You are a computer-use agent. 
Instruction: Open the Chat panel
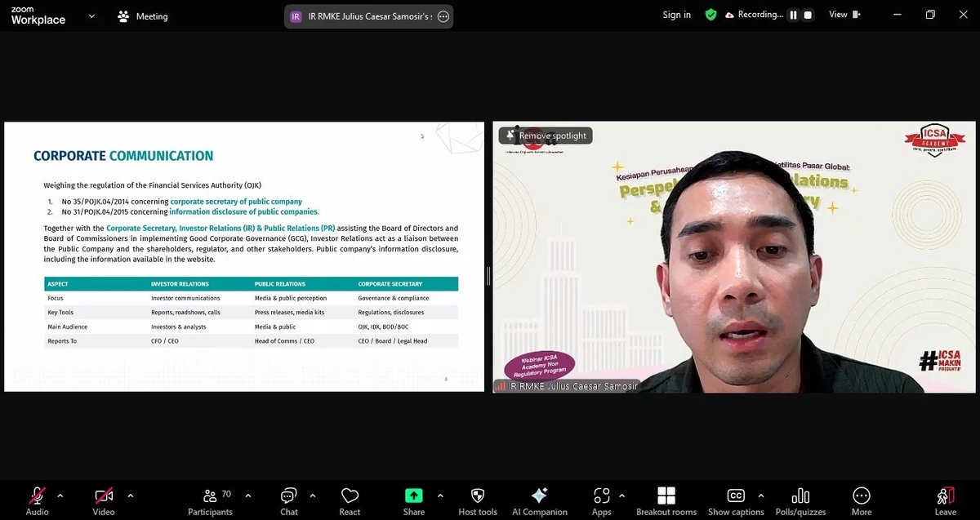pyautogui.click(x=288, y=500)
